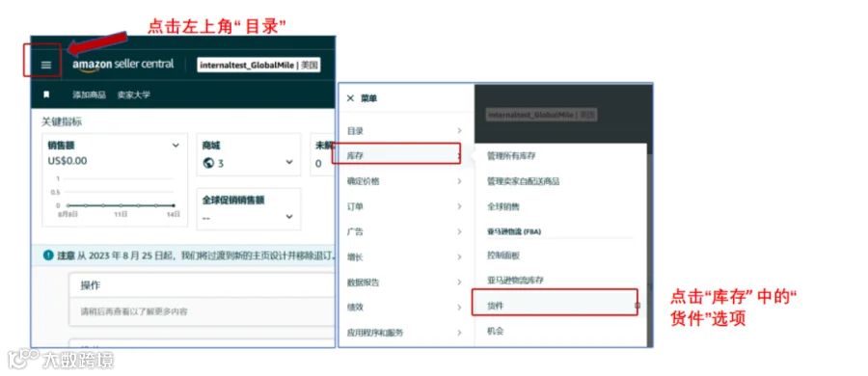868x376 pixels.
Task: Click the info icon beside 注意 notice
Action: click(x=49, y=255)
